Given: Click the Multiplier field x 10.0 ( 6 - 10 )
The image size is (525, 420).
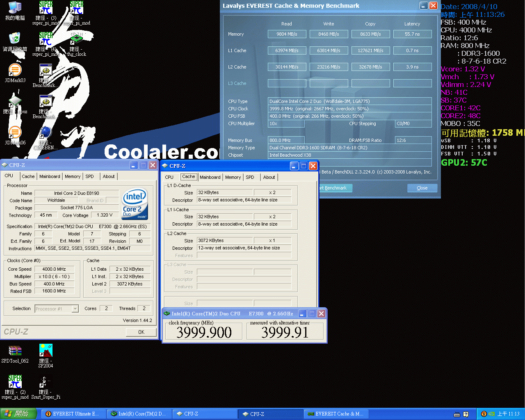Looking at the screenshot, I should [x=54, y=277].
